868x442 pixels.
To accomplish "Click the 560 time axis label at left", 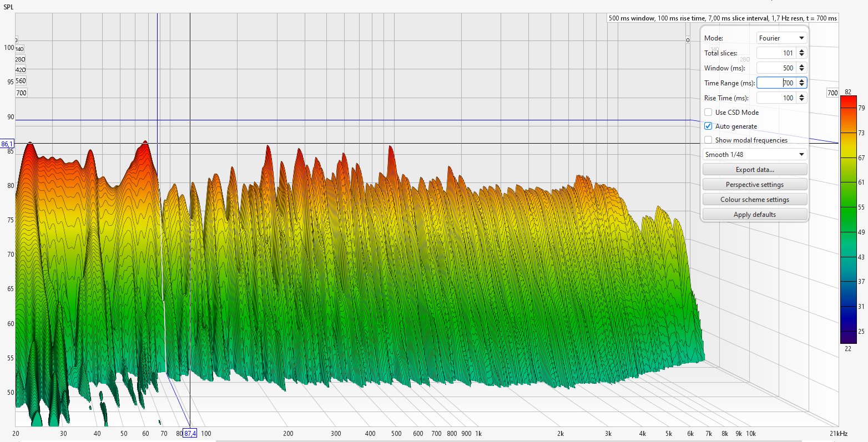I will click(21, 81).
